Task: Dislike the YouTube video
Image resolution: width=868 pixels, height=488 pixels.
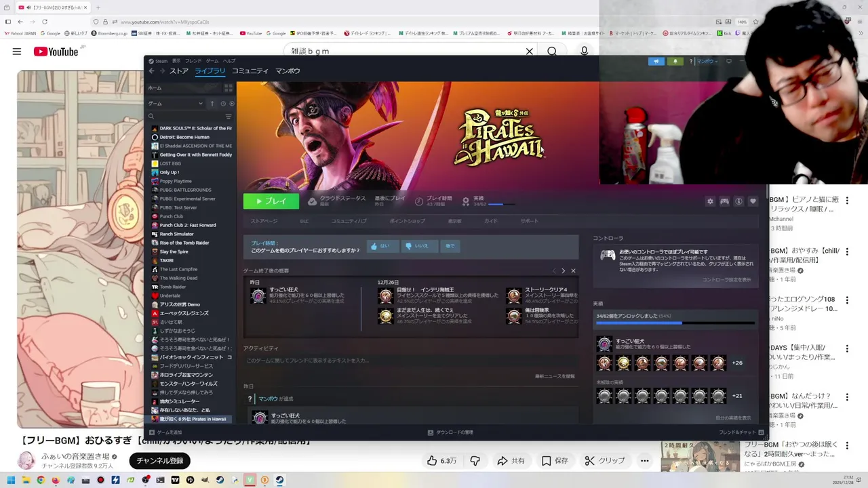Action: [475, 461]
